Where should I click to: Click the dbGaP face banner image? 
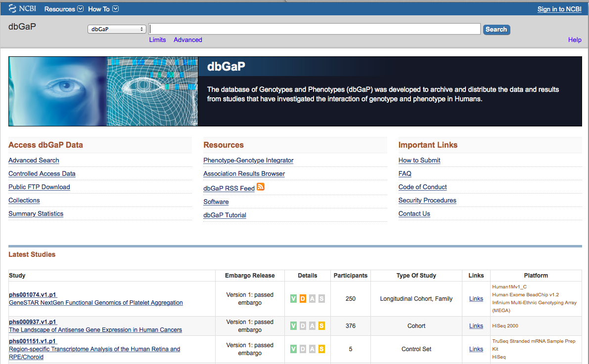tap(103, 91)
